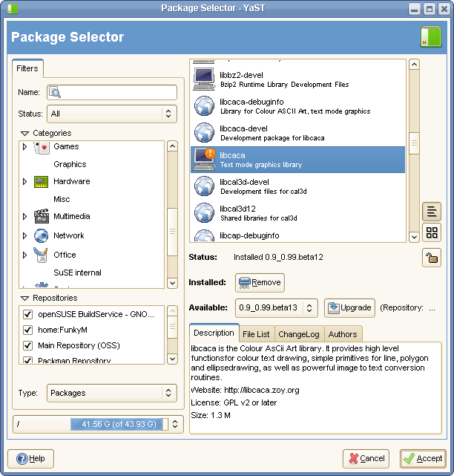
Task: Switch package list to icon grid view
Action: click(x=432, y=232)
